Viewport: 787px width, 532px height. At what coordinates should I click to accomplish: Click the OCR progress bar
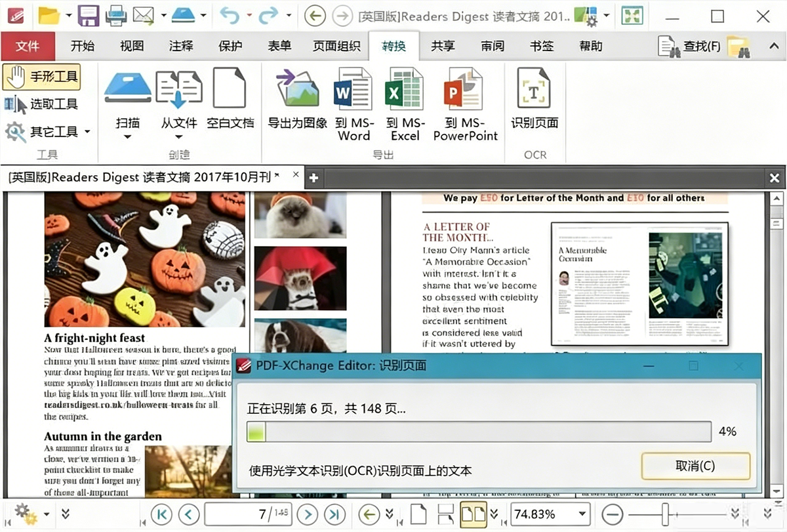tap(479, 432)
